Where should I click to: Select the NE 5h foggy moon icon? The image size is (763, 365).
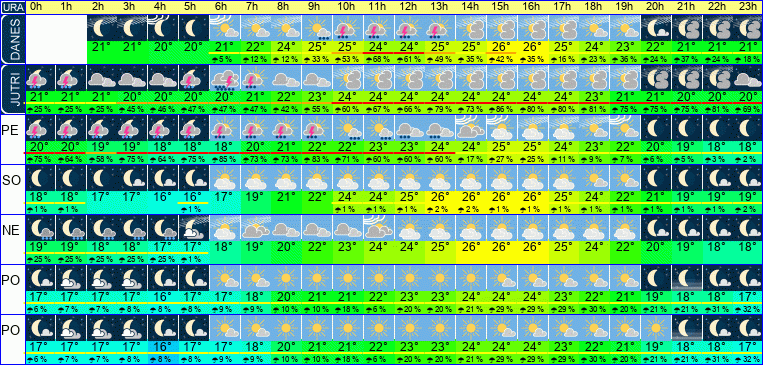pyautogui.click(x=193, y=227)
